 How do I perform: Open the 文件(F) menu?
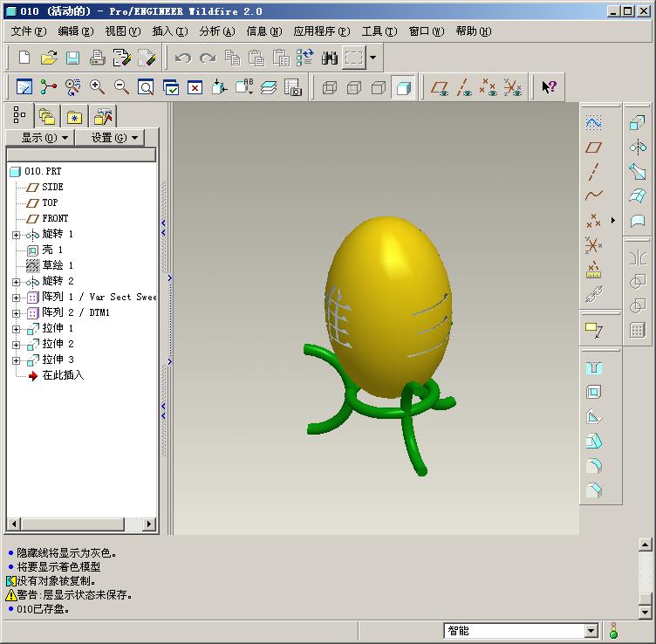(x=29, y=31)
